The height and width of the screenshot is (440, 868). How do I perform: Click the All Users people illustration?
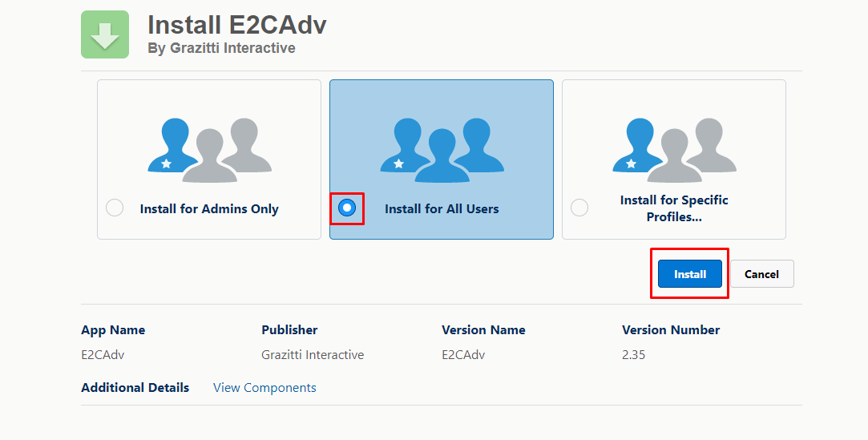click(x=442, y=150)
